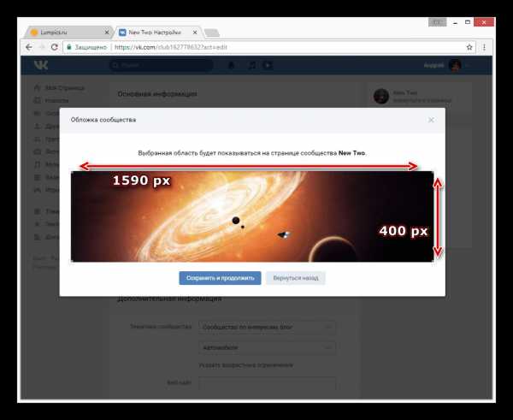
Task: Open New Two community avatar link
Action: [381, 97]
